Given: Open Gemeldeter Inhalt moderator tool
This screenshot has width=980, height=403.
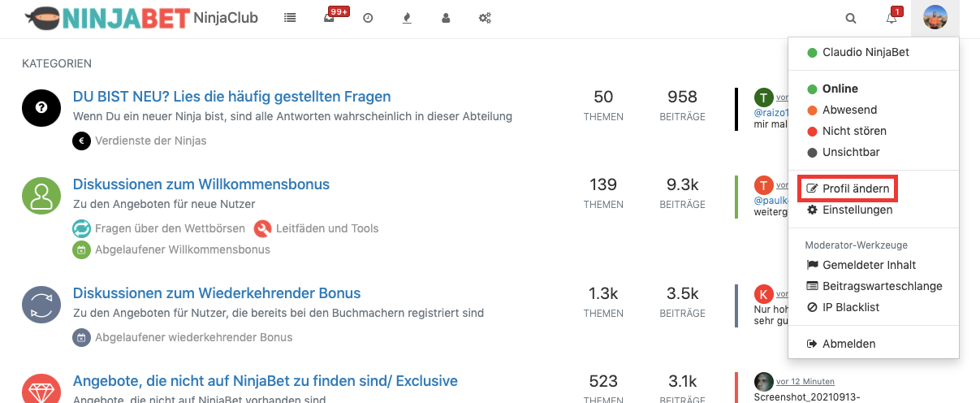Looking at the screenshot, I should (x=869, y=265).
